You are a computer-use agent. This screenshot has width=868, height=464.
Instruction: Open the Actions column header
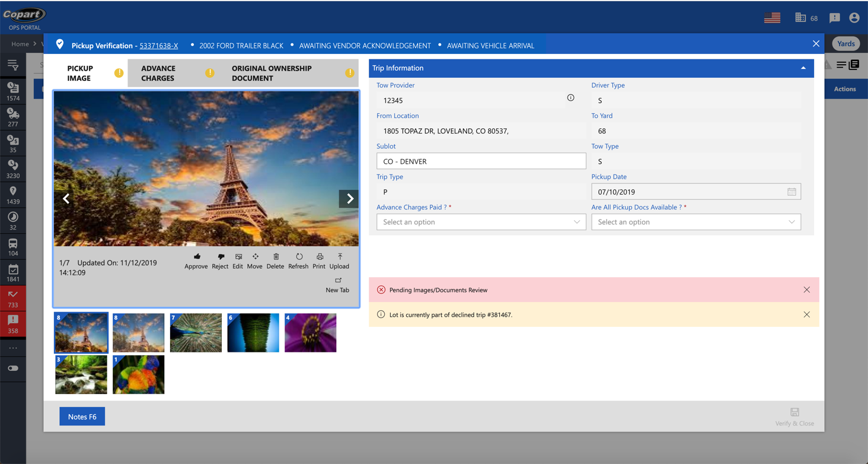tap(845, 89)
